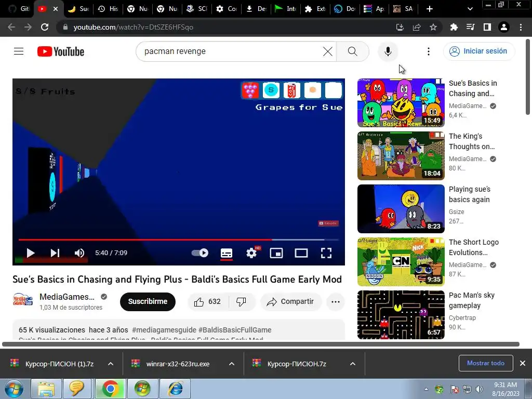Open Windows Explorer from taskbar
Screen dimensions: 532x399
46,389
